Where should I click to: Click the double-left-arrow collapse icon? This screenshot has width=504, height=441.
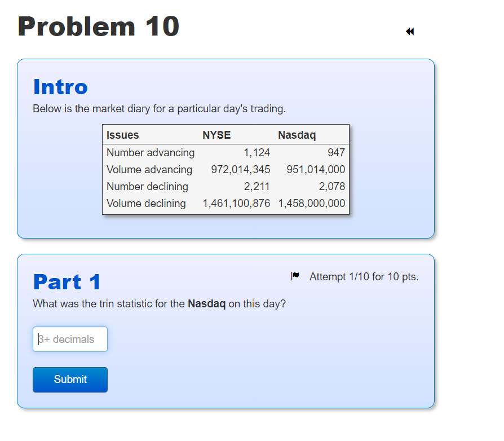tap(409, 32)
